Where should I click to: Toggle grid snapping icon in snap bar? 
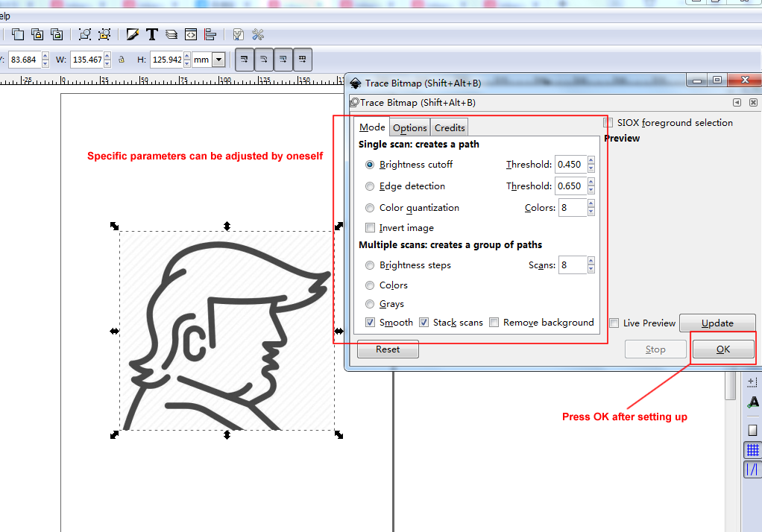(x=752, y=450)
